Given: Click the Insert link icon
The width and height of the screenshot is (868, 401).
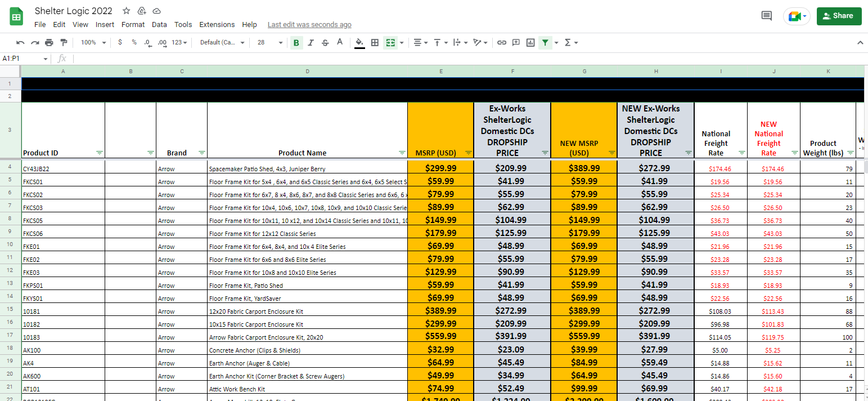Looking at the screenshot, I should pos(502,42).
